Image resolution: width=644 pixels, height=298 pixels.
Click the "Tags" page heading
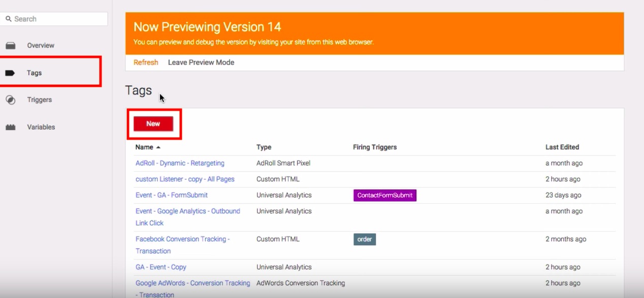139,91
